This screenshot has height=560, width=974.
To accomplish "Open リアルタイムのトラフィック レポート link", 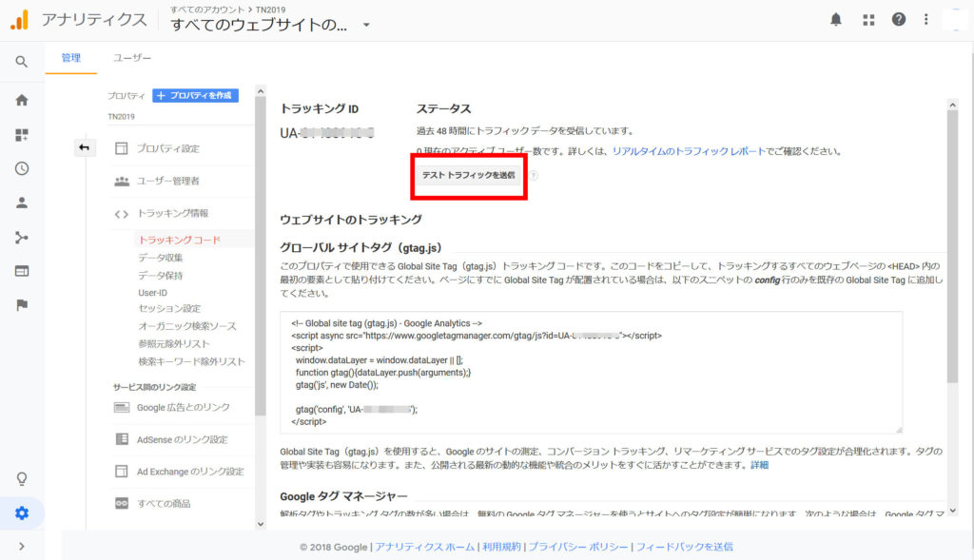I will (689, 151).
